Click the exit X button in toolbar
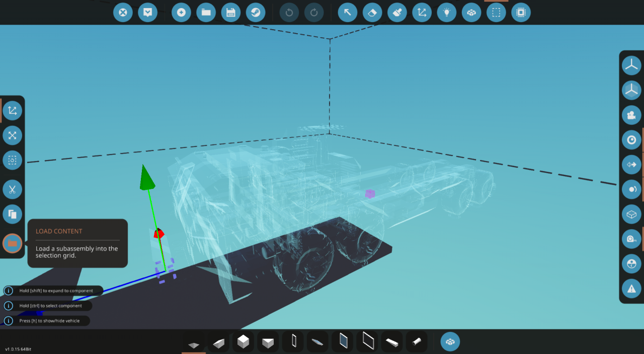 [122, 13]
